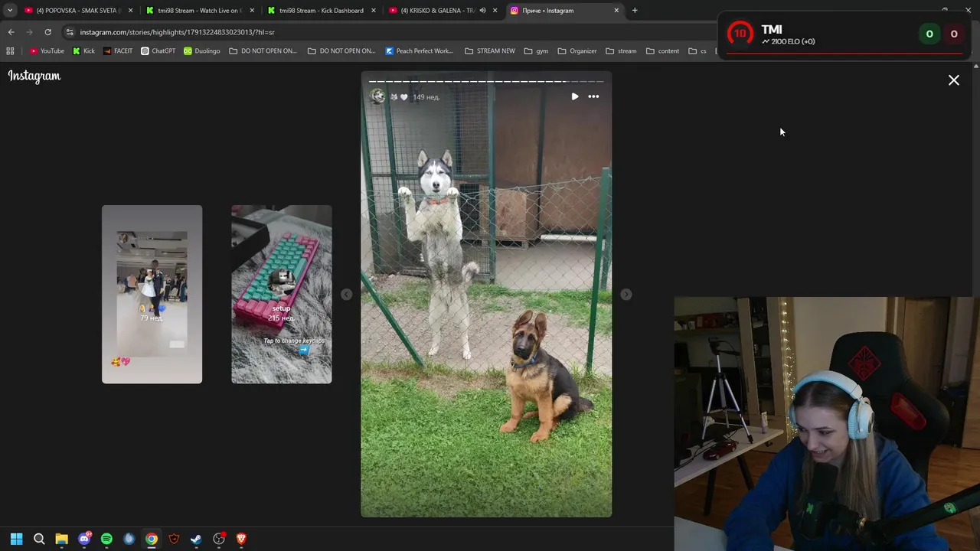The height and width of the screenshot is (551, 980).
Task: Expand the STREAM NEW bookmark folder
Action: (x=490, y=51)
